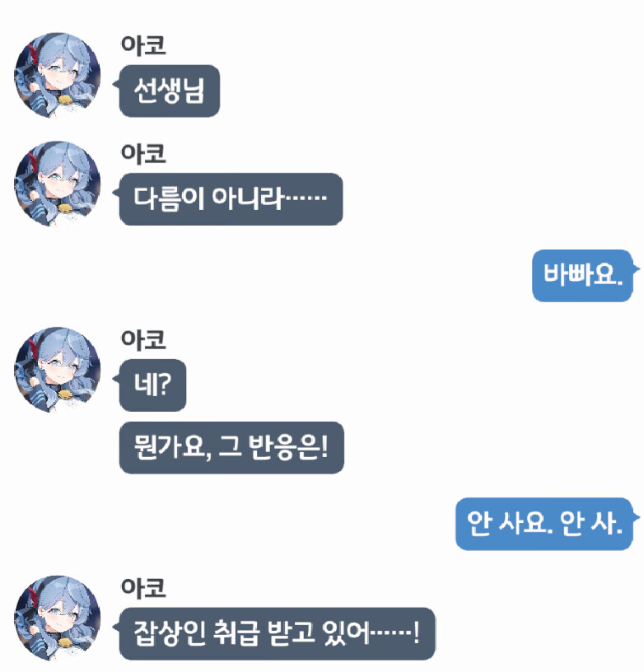Viewport: 644px width, 672px height.
Task: Tap the blue 바빠요. reply bubble
Action: tap(583, 276)
